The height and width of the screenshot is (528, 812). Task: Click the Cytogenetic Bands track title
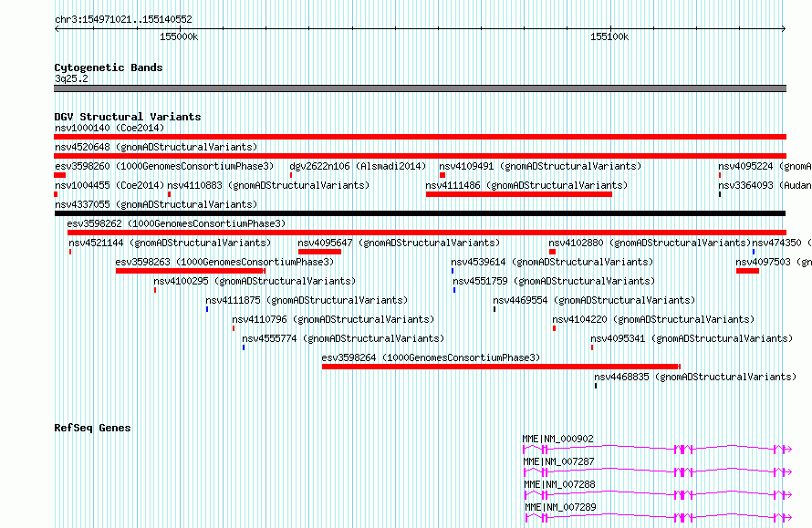109,67
